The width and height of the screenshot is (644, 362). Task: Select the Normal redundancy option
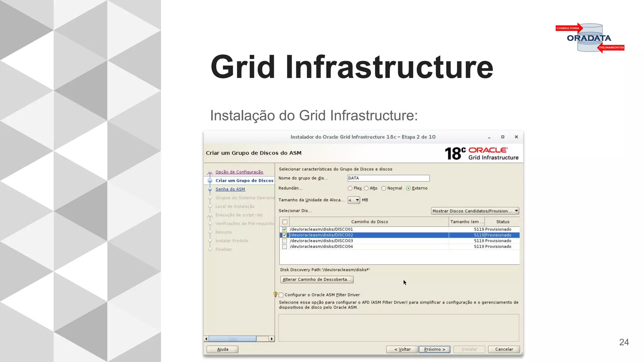384,188
